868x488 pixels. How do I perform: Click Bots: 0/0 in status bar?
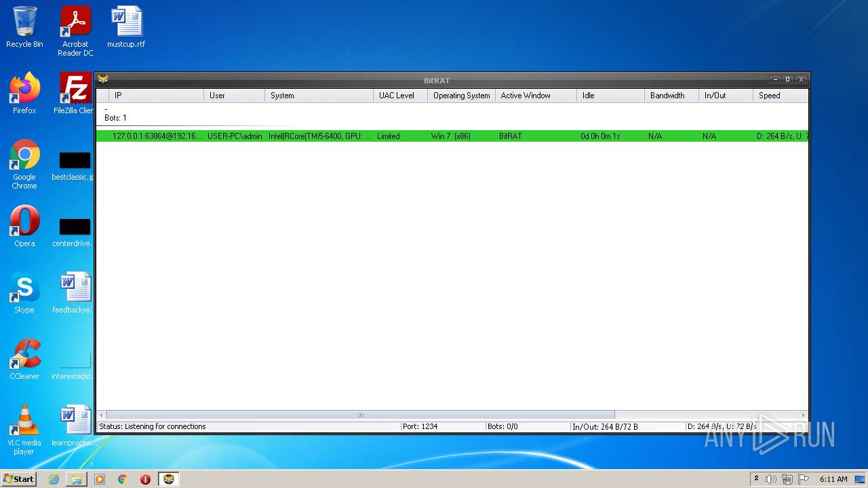(502, 426)
